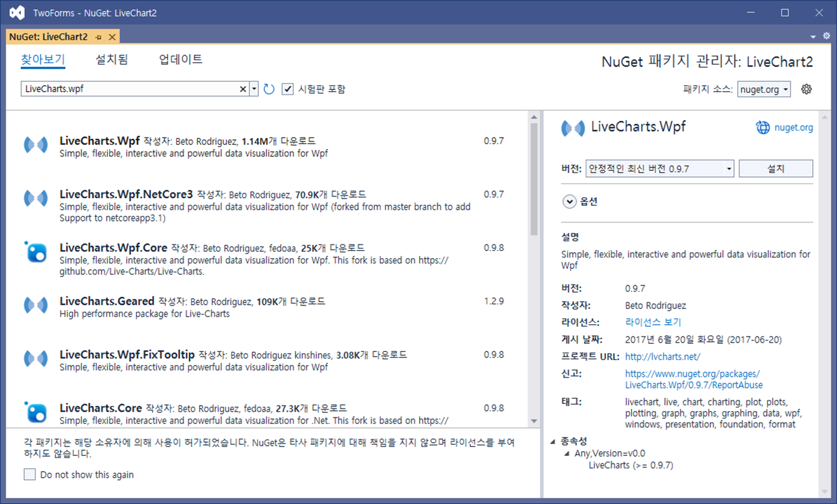Open the 버전 version selection dropdown
The image size is (837, 504).
660,169
